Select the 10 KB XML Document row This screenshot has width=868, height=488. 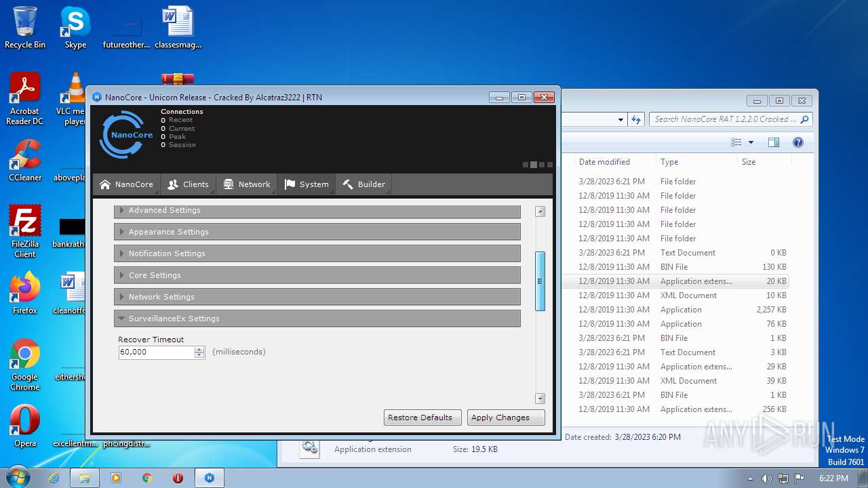675,296
